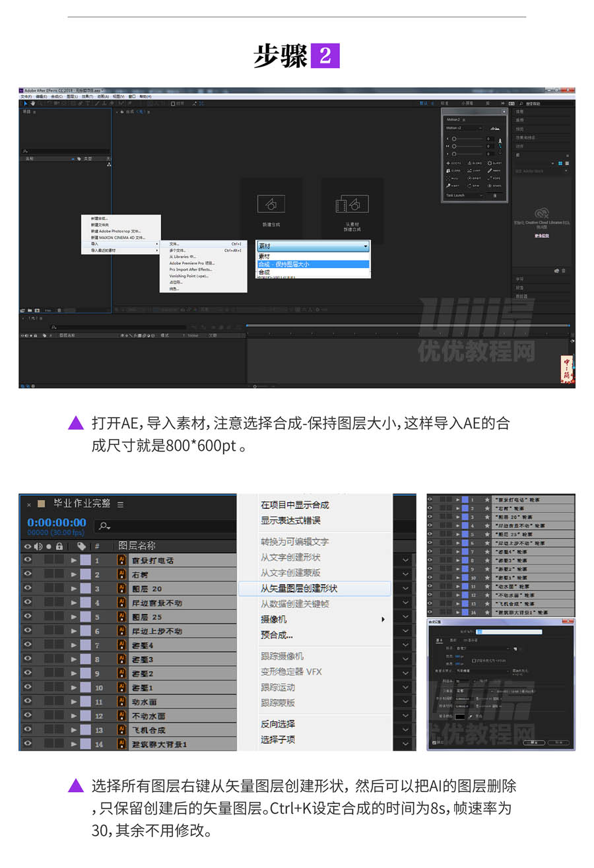Click the timeline layer search field
This screenshot has width=594, height=868.
pyautogui.click(x=165, y=526)
